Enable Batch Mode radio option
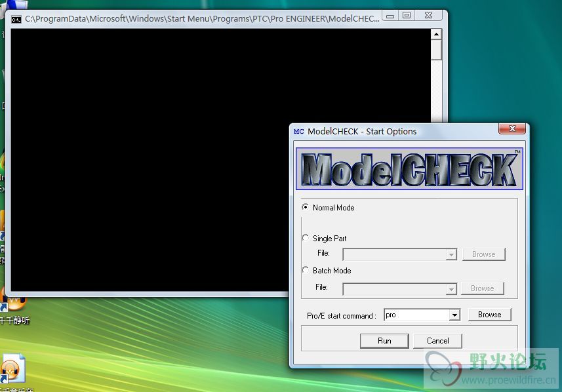 tap(306, 270)
